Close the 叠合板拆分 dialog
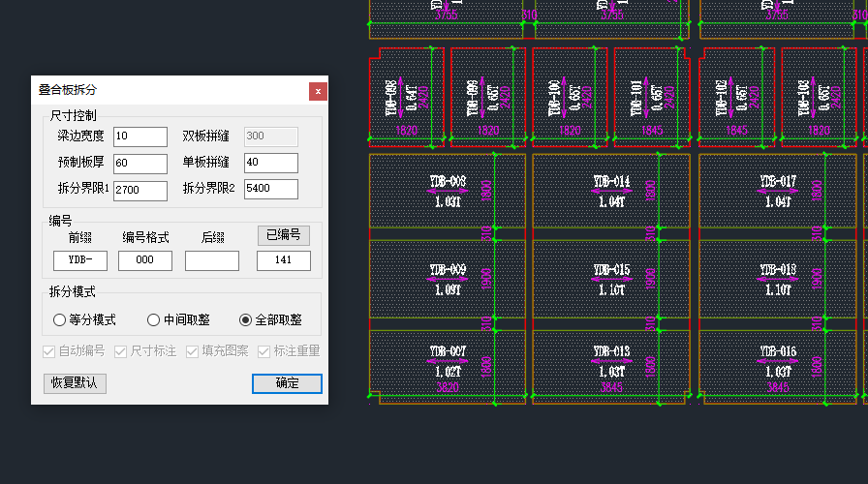Viewport: 868px width, 484px height. tap(318, 91)
